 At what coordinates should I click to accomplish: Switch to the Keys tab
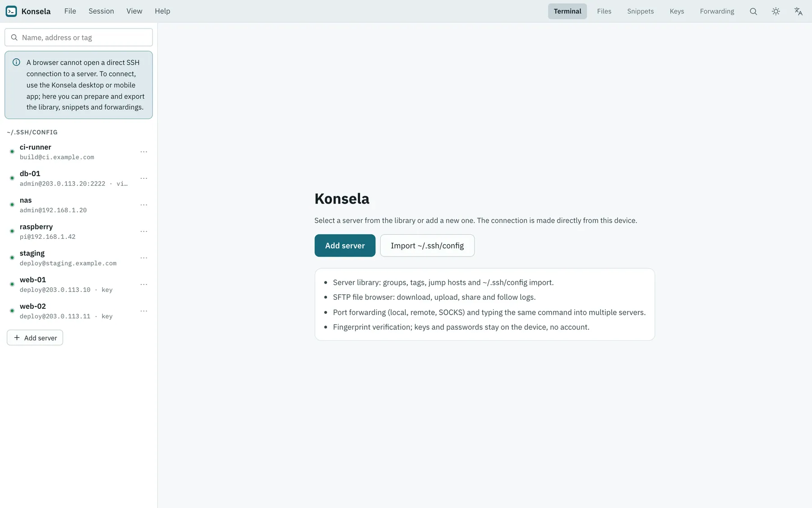point(677,11)
